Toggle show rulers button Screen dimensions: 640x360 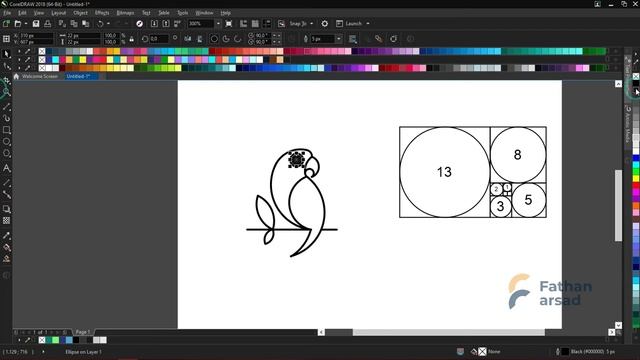243,24
